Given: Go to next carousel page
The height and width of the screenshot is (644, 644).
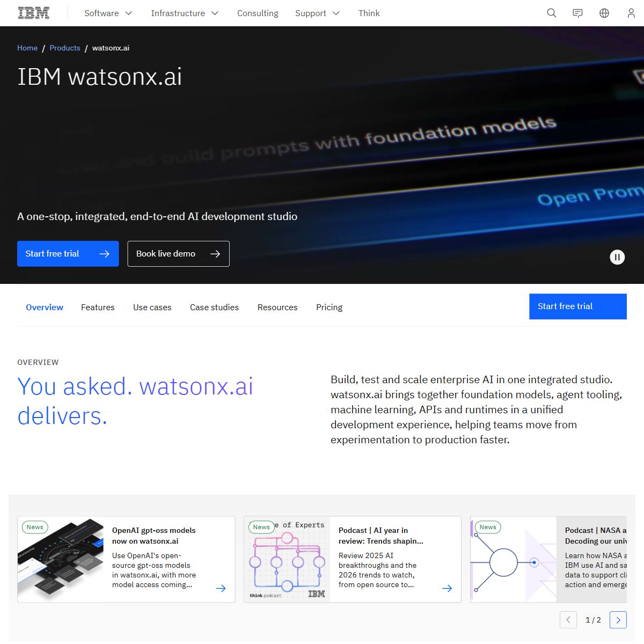Looking at the screenshot, I should point(618,620).
